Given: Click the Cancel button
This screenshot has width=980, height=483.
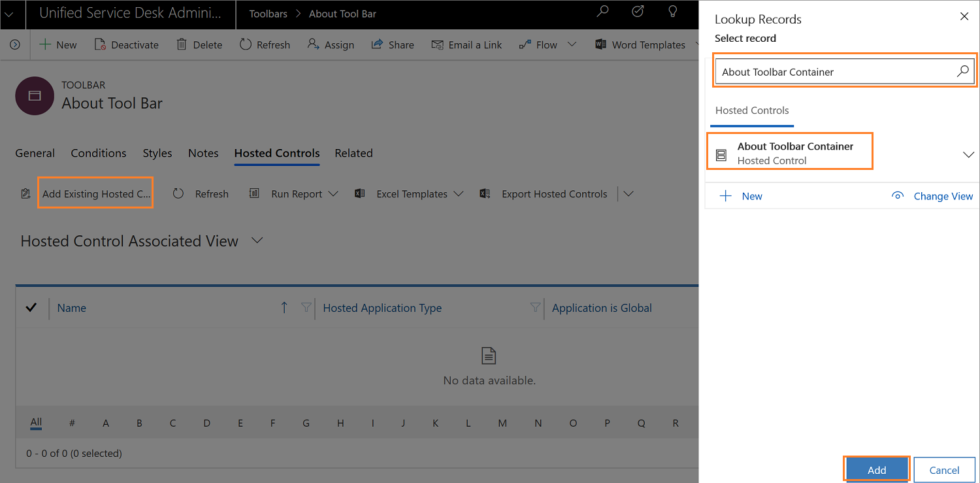Looking at the screenshot, I should pyautogui.click(x=944, y=470).
